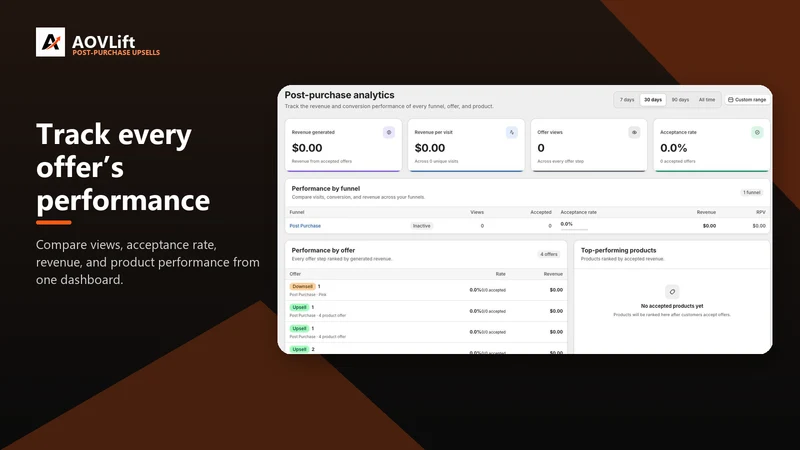Image resolution: width=800 pixels, height=450 pixels.
Task: Open the Post Purchase funnel link
Action: click(305, 226)
